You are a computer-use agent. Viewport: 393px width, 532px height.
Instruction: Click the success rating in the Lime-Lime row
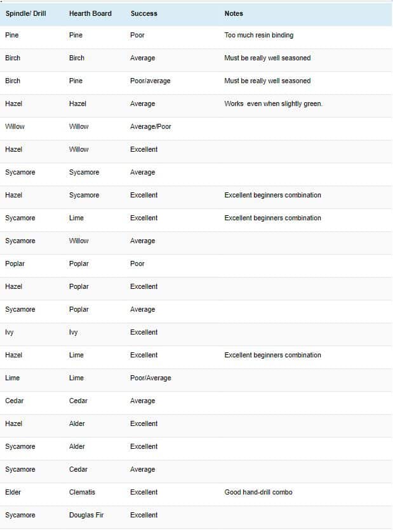[x=150, y=378]
